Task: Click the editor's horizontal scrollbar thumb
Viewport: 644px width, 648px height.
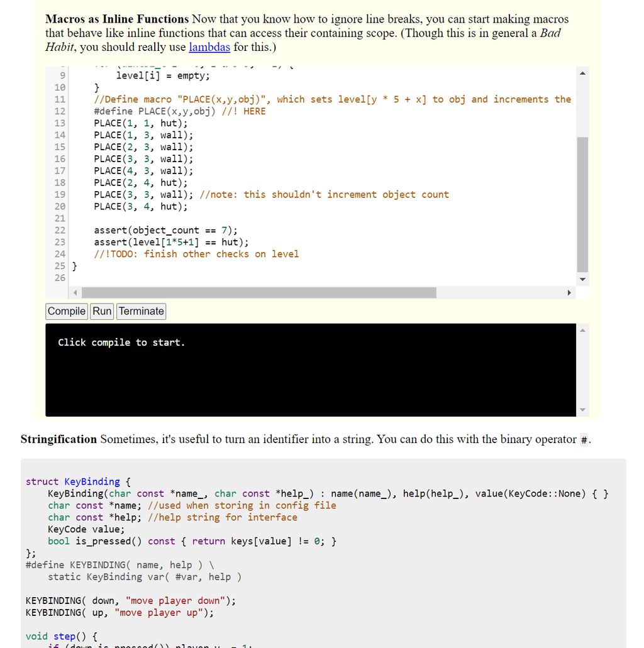Action: coord(258,293)
